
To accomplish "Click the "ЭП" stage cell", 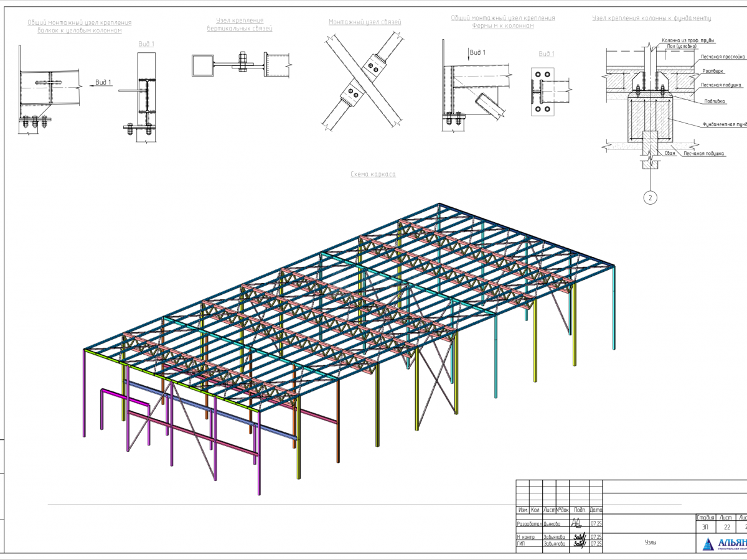I will click(x=705, y=527).
